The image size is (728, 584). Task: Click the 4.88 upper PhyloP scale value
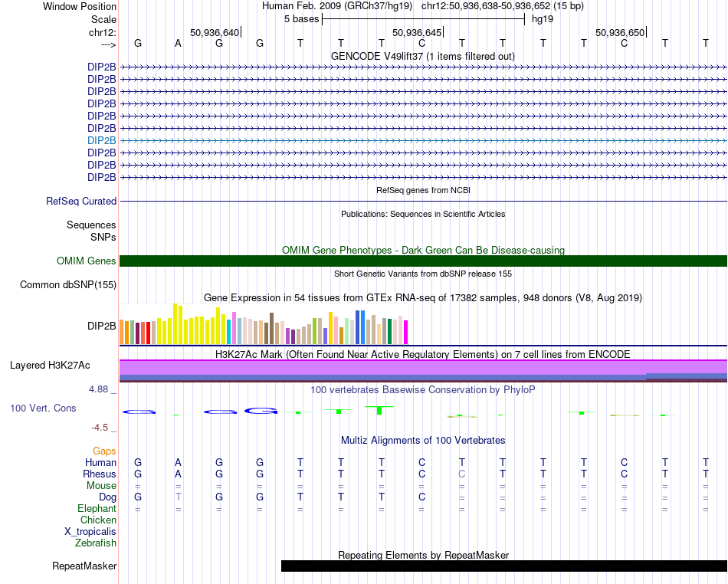98,389
